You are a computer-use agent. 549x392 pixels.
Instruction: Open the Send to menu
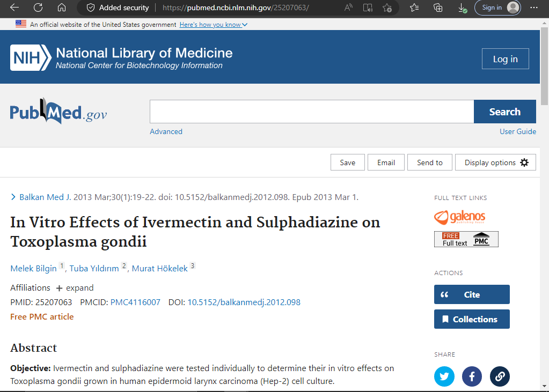pyautogui.click(x=430, y=162)
